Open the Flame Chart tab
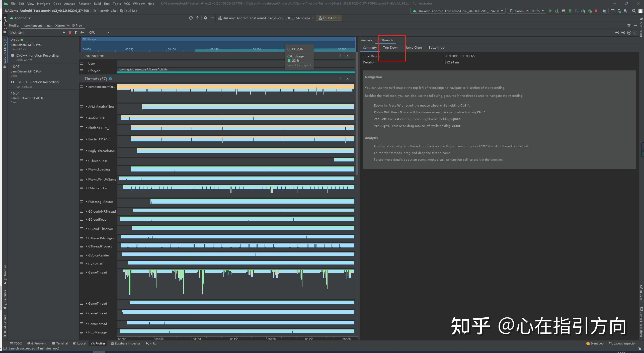The width and height of the screenshot is (644, 353). [x=413, y=47]
